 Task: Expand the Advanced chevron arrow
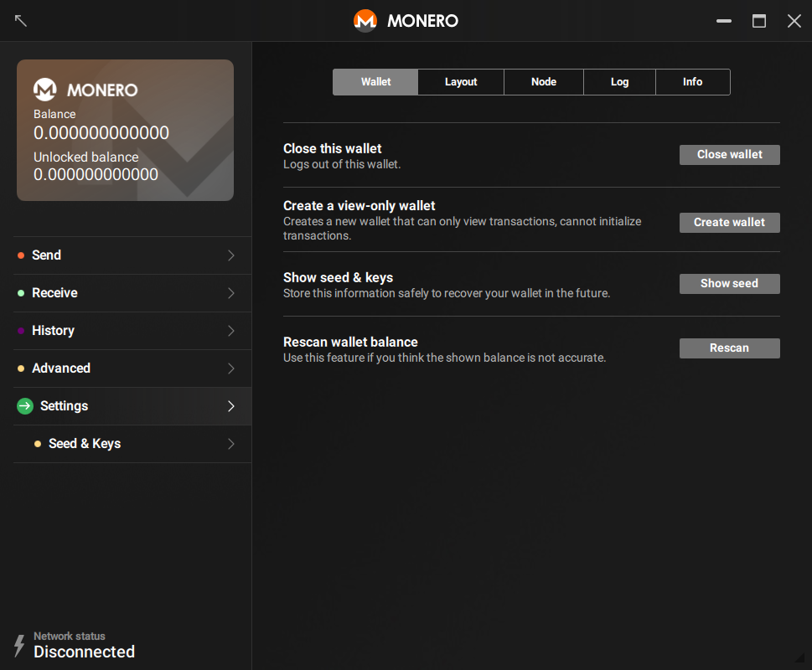pos(231,368)
